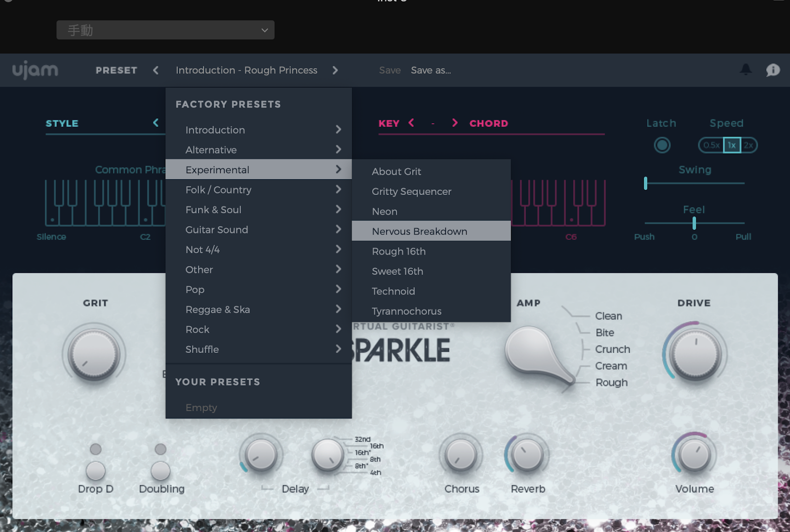This screenshot has height=532, width=790.
Task: Click the STYLE label
Action: click(x=62, y=123)
